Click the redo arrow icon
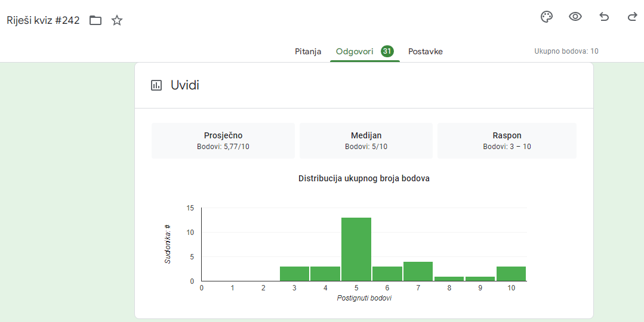Screen dimensions: 644x322 (632, 17)
